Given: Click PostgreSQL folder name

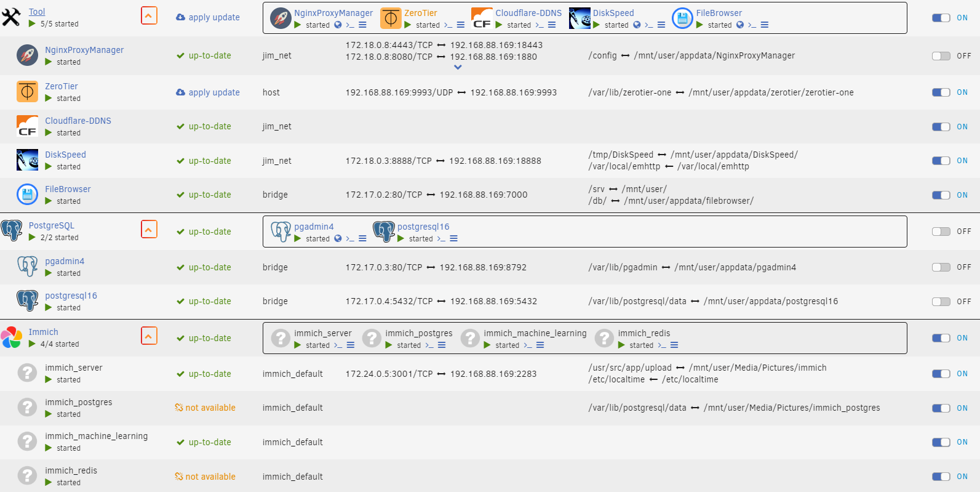Looking at the screenshot, I should pyautogui.click(x=52, y=225).
